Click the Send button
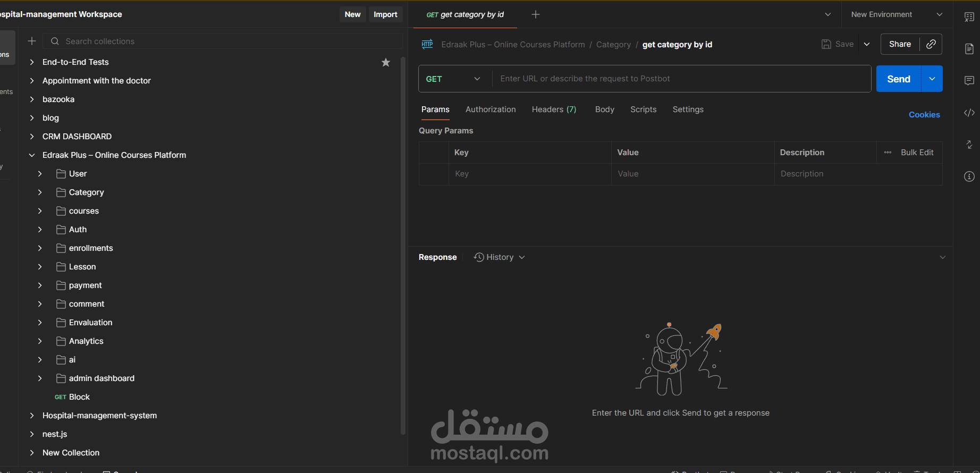980x473 pixels. [899, 79]
